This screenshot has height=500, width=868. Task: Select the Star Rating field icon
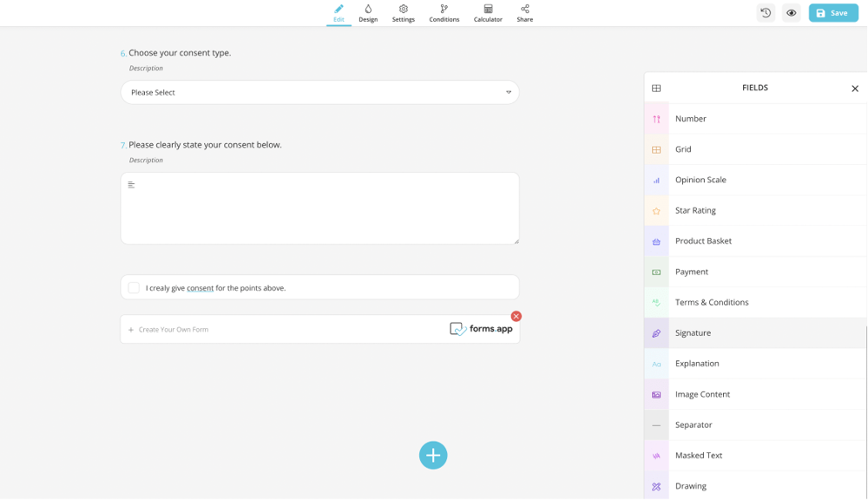tap(656, 211)
